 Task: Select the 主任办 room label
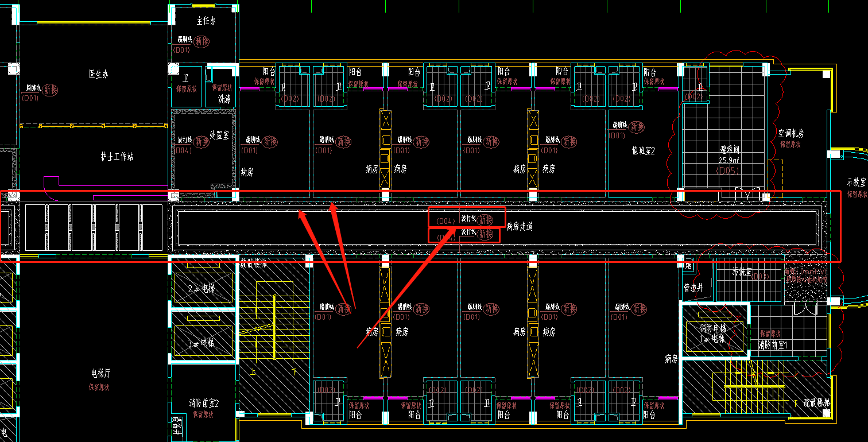tap(206, 21)
